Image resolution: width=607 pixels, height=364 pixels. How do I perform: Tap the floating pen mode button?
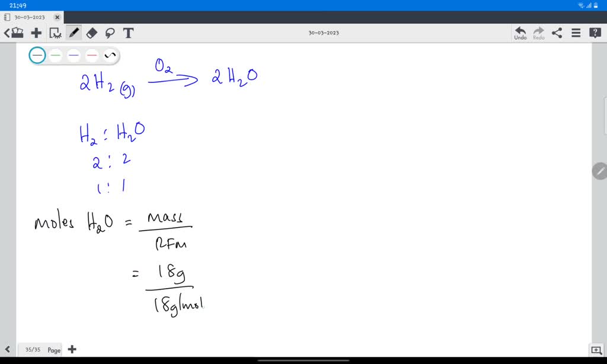pos(600,171)
